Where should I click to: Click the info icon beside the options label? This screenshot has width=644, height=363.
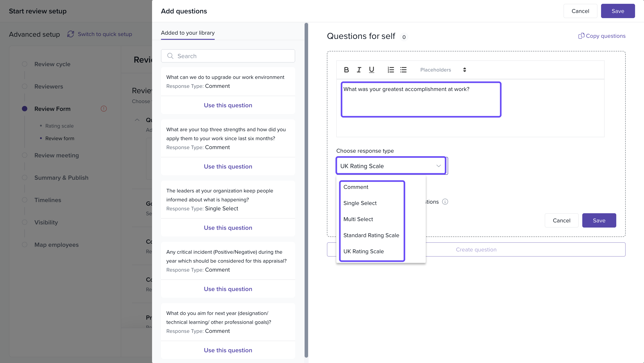(x=445, y=202)
